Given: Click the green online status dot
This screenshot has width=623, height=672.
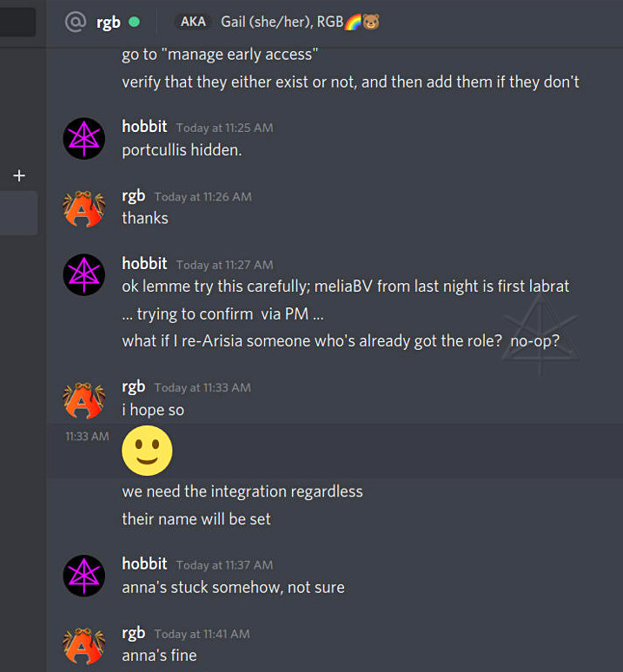Looking at the screenshot, I should 134,22.
